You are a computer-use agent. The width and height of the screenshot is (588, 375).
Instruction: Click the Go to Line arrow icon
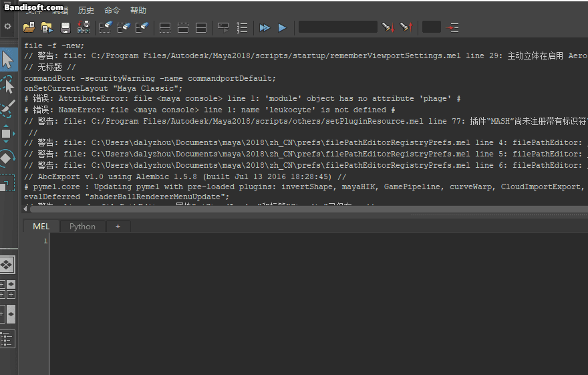452,28
